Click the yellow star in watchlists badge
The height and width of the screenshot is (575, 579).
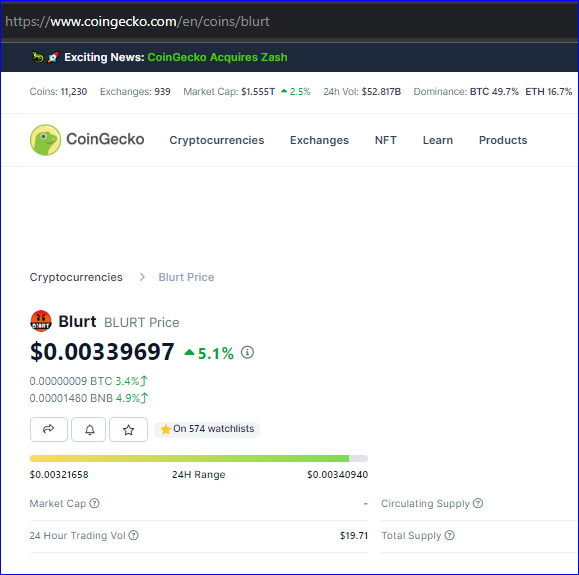[165, 429]
